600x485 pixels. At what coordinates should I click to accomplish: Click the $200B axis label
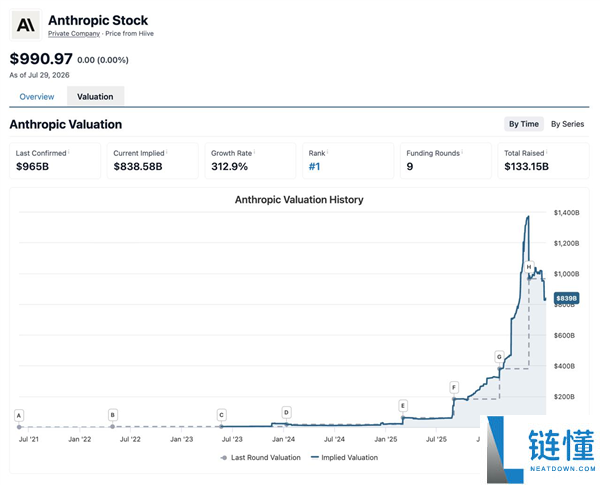point(564,397)
